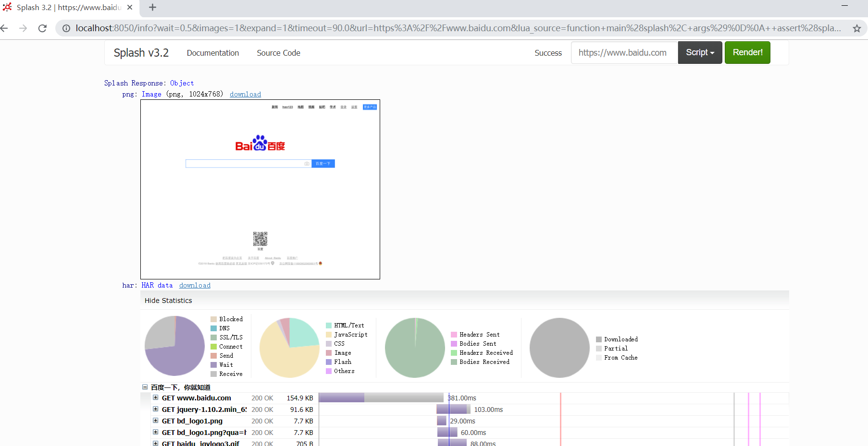Open the Splash v3.2 home link
The width and height of the screenshot is (868, 446).
click(141, 53)
